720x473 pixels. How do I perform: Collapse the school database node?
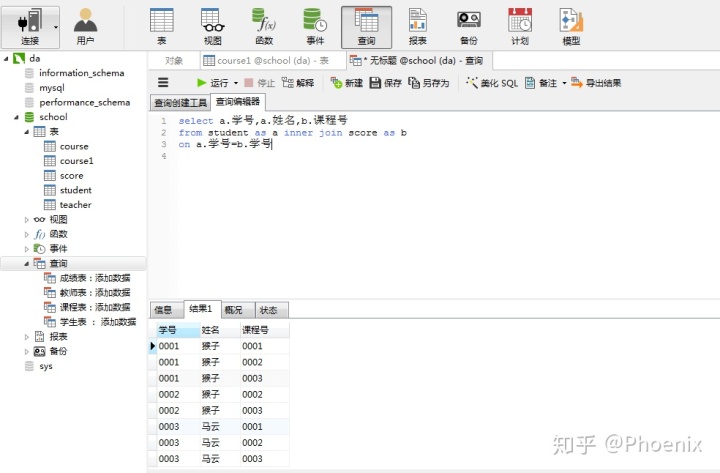click(x=16, y=117)
